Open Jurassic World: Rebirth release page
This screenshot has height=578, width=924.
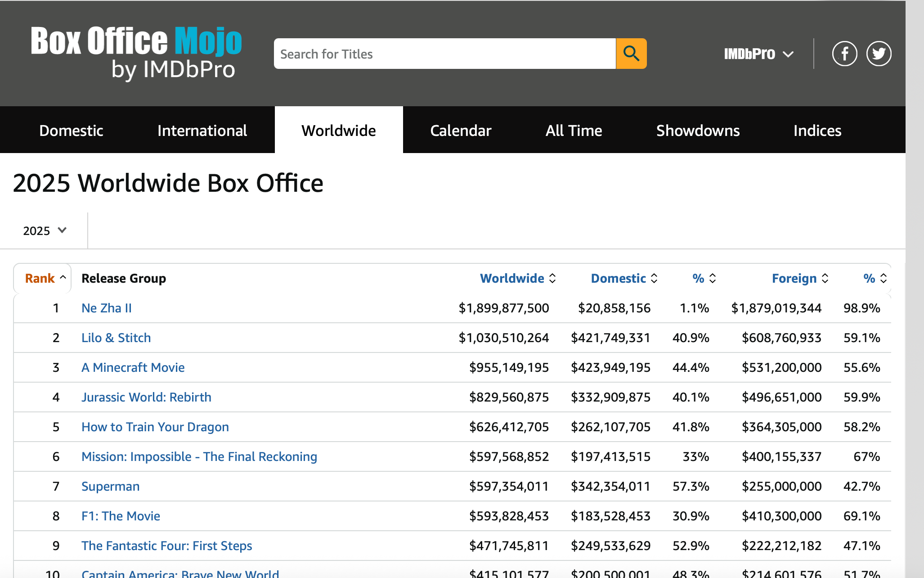pos(146,397)
